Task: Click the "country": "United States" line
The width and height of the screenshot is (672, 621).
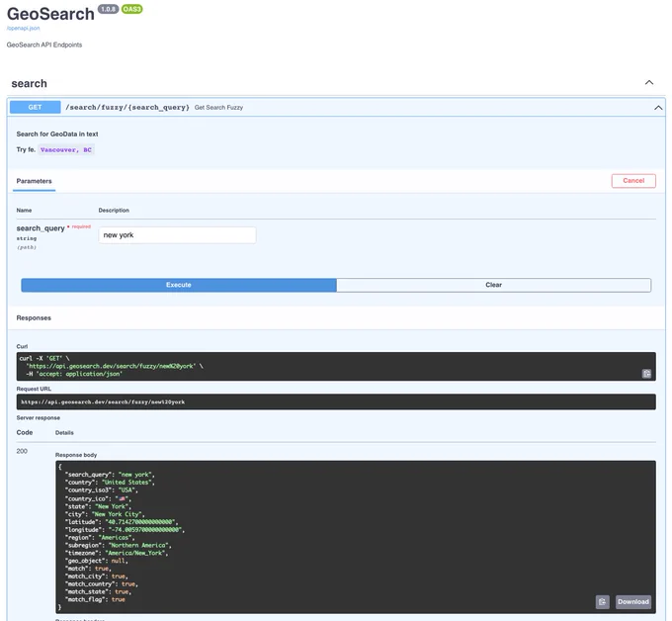Action: tap(110, 483)
